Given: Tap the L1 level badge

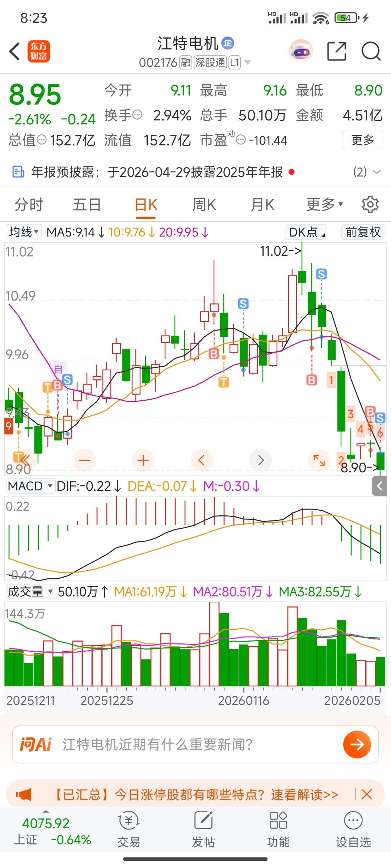Looking at the screenshot, I should point(235,63).
